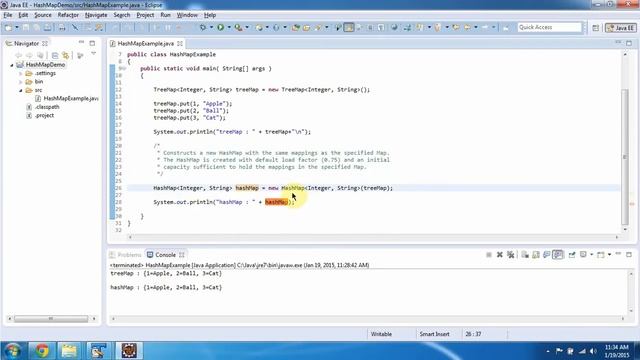Toggle Show Console on standard error change

pos(558,255)
